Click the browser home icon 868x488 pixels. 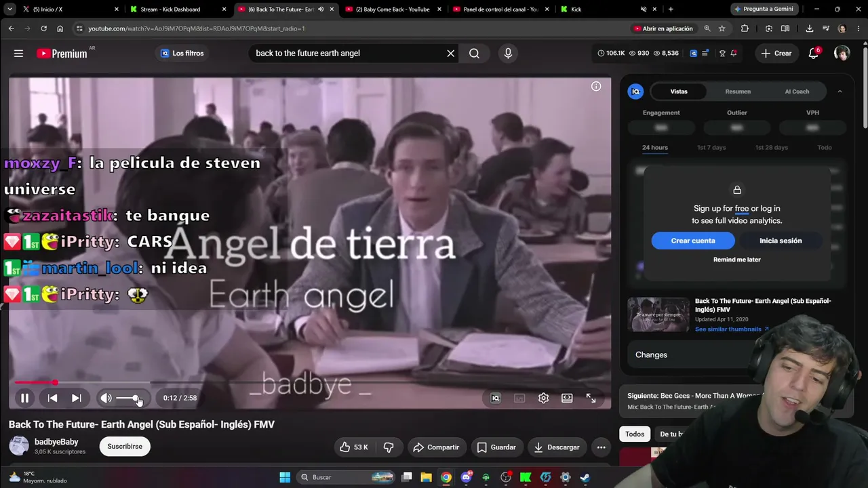[x=60, y=28]
